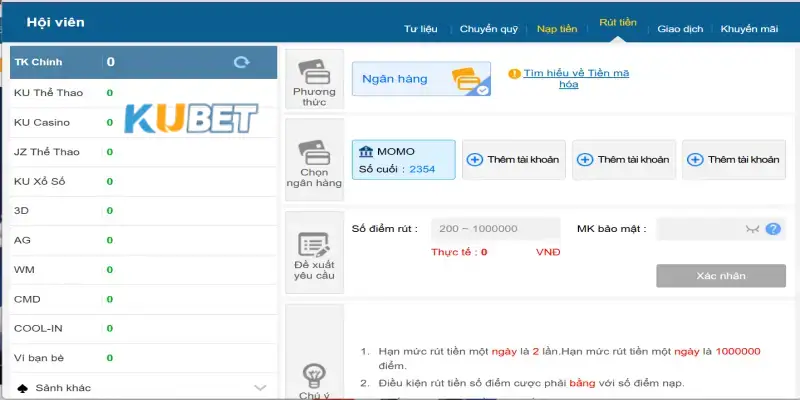Click the blue question mark help icon
This screenshot has width=800, height=400.
[x=773, y=229]
